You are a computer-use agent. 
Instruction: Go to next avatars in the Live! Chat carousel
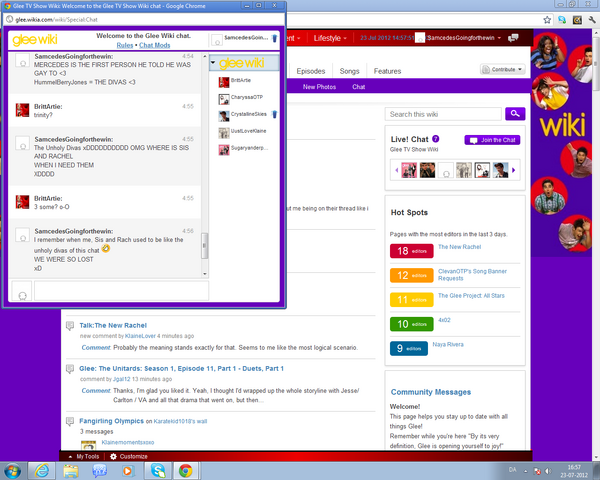click(514, 170)
